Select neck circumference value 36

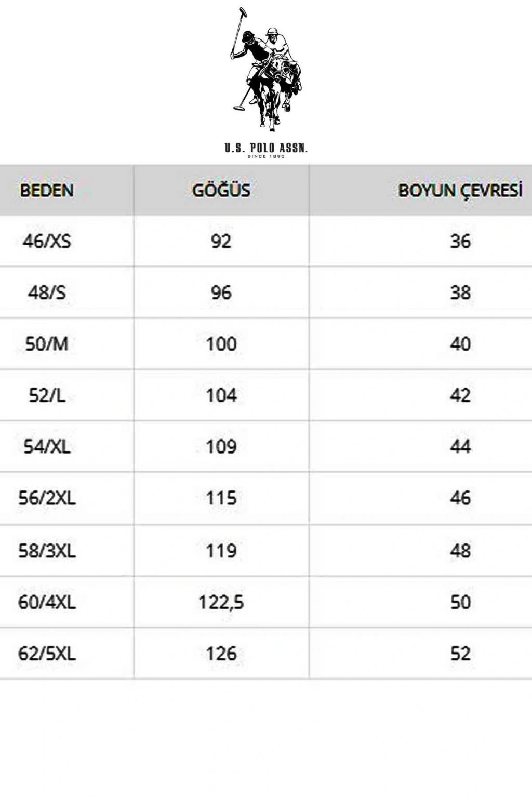point(460,241)
